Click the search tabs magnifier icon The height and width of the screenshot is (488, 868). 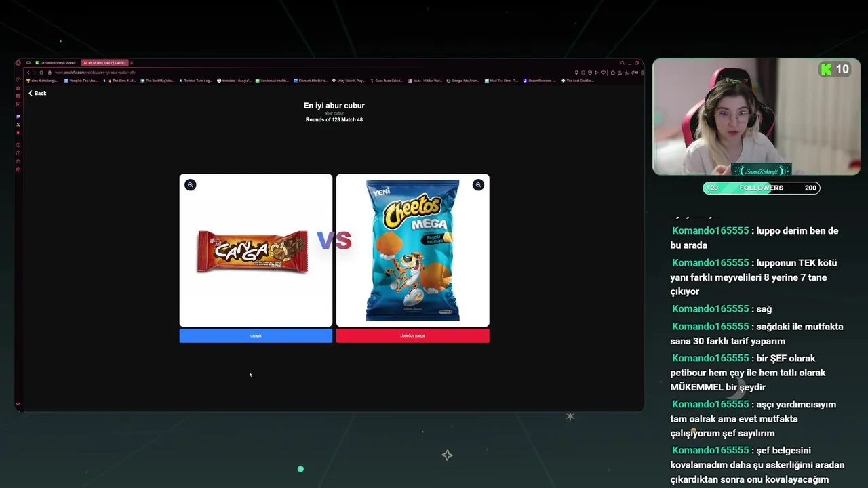pyautogui.click(x=622, y=62)
